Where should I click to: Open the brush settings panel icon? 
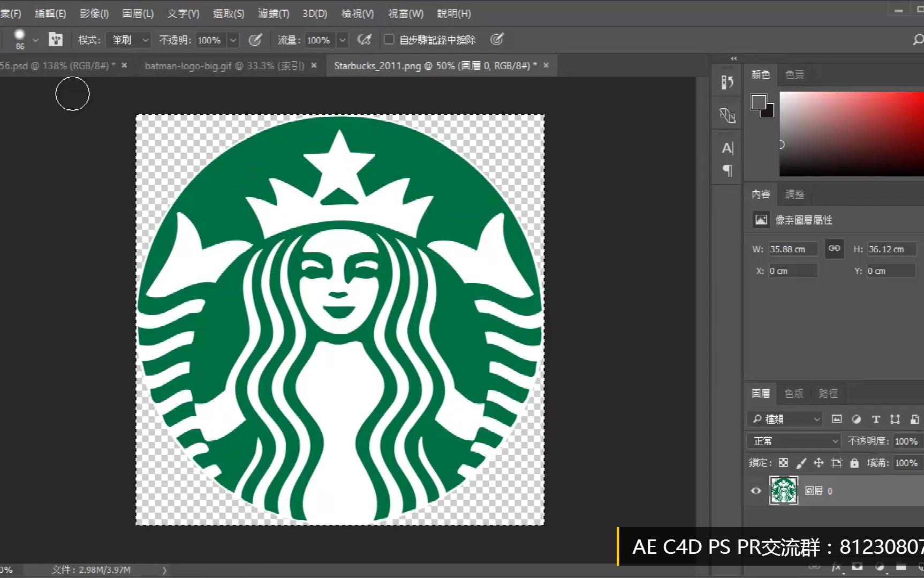(56, 40)
